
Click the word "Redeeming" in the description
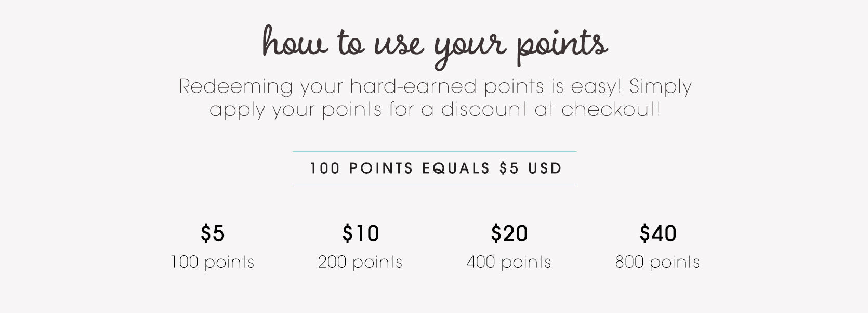click(x=235, y=86)
